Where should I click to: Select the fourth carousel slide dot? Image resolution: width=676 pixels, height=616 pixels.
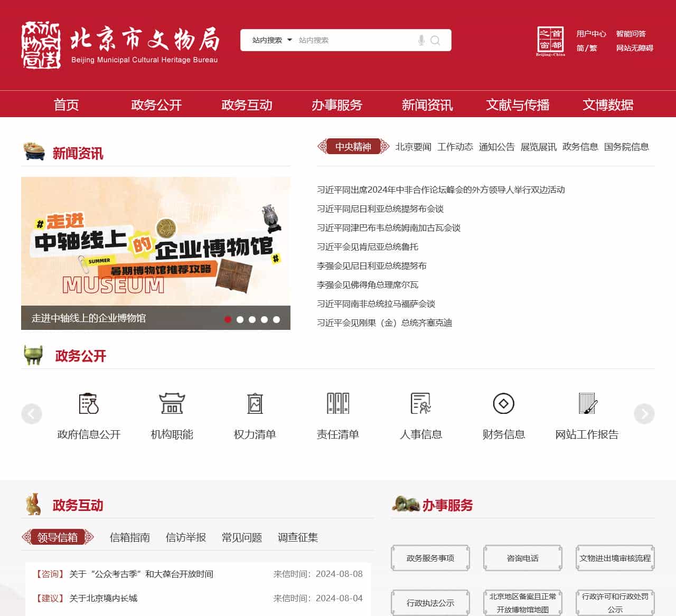pos(265,319)
